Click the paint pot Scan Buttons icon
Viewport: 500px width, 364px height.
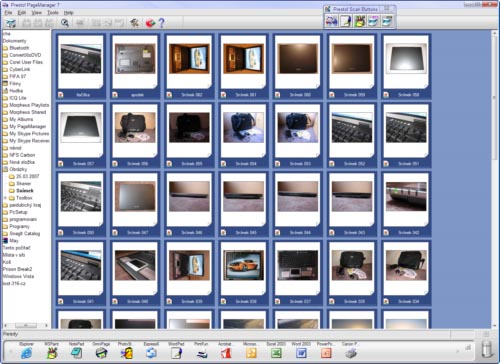[359, 21]
